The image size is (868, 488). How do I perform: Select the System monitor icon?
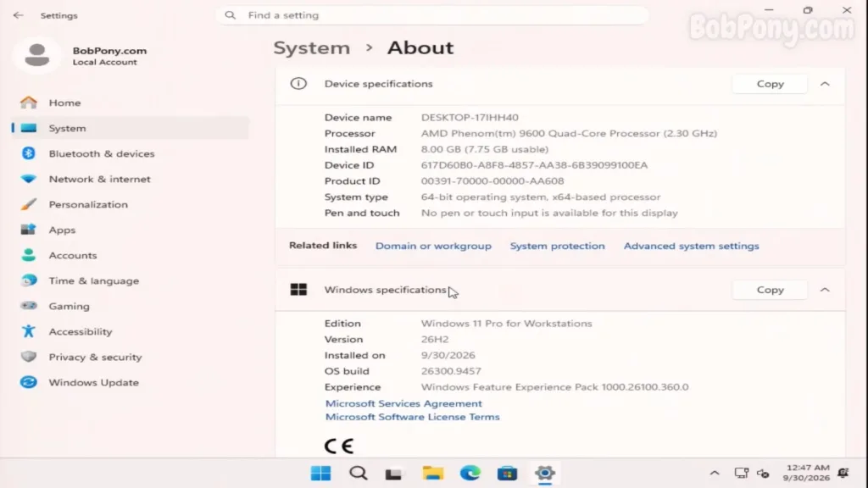coord(29,128)
